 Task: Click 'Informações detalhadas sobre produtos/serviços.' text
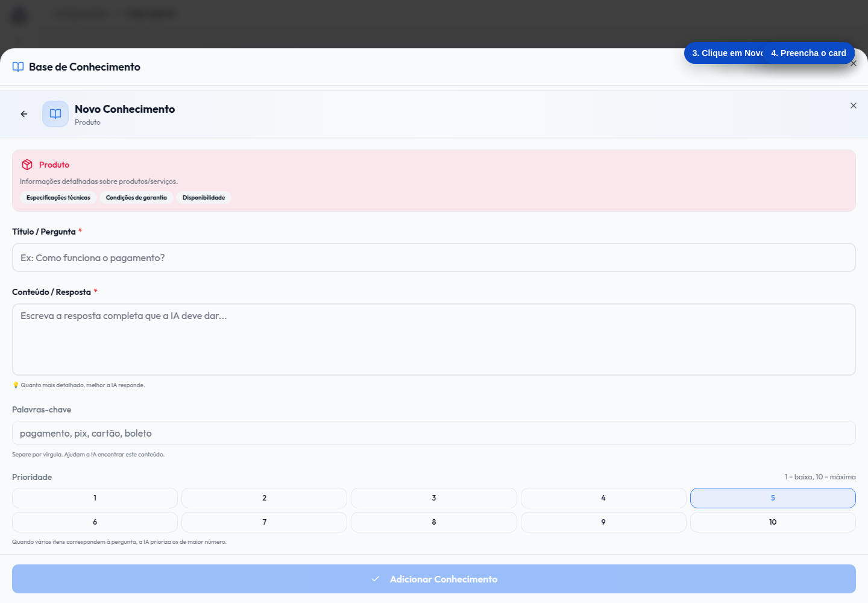coord(99,182)
